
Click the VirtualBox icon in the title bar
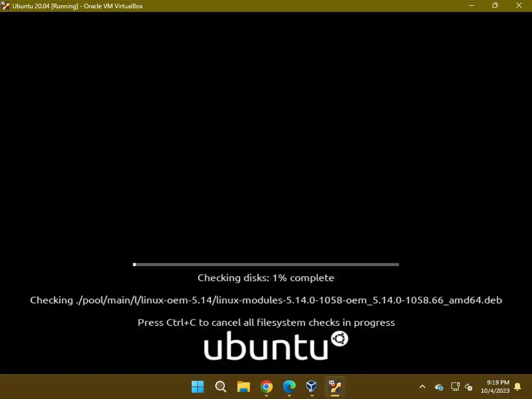5,6
